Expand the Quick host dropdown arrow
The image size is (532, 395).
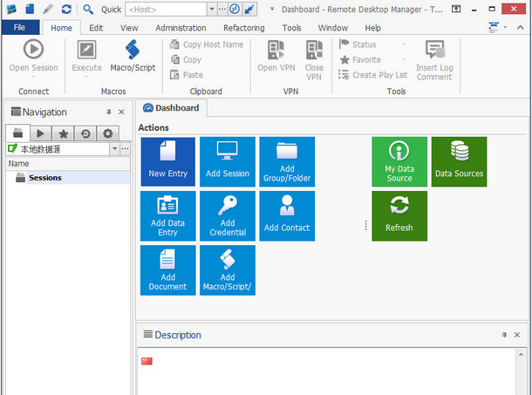point(212,10)
